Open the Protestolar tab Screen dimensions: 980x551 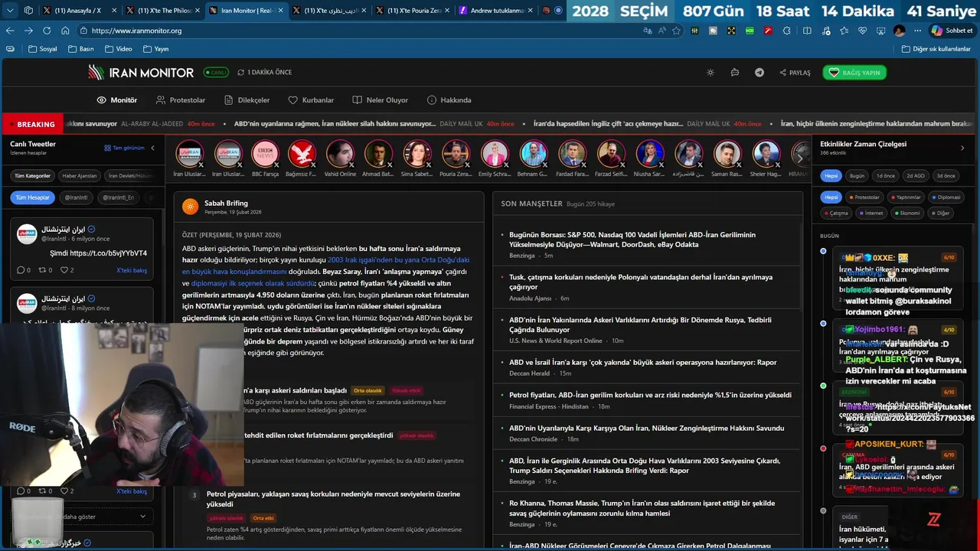(x=181, y=100)
